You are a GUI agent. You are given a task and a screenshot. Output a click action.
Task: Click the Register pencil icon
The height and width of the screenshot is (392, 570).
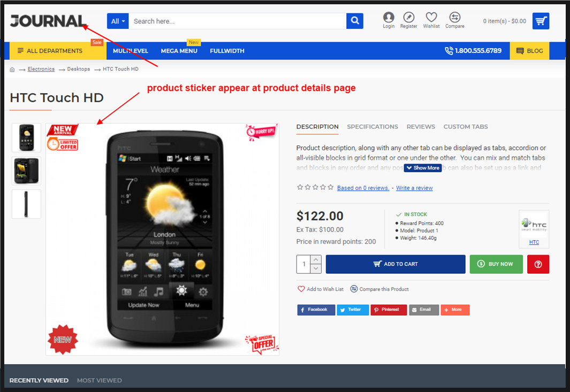point(408,17)
